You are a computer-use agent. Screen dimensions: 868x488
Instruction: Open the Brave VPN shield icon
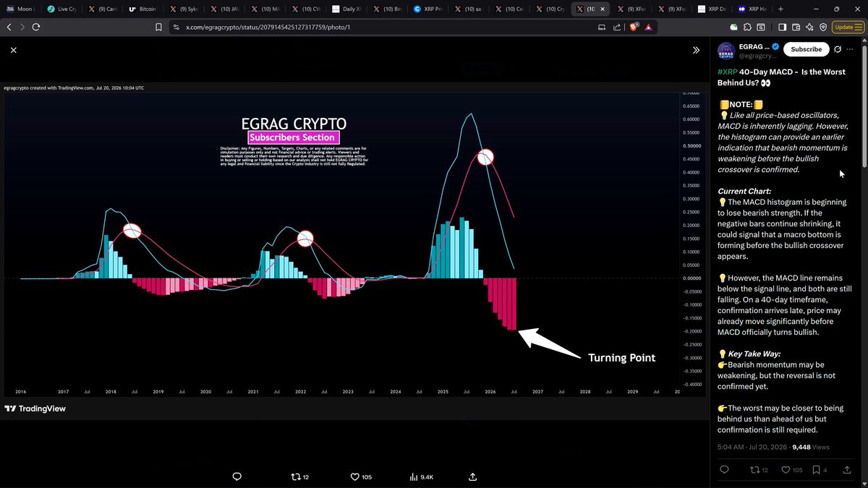click(824, 27)
